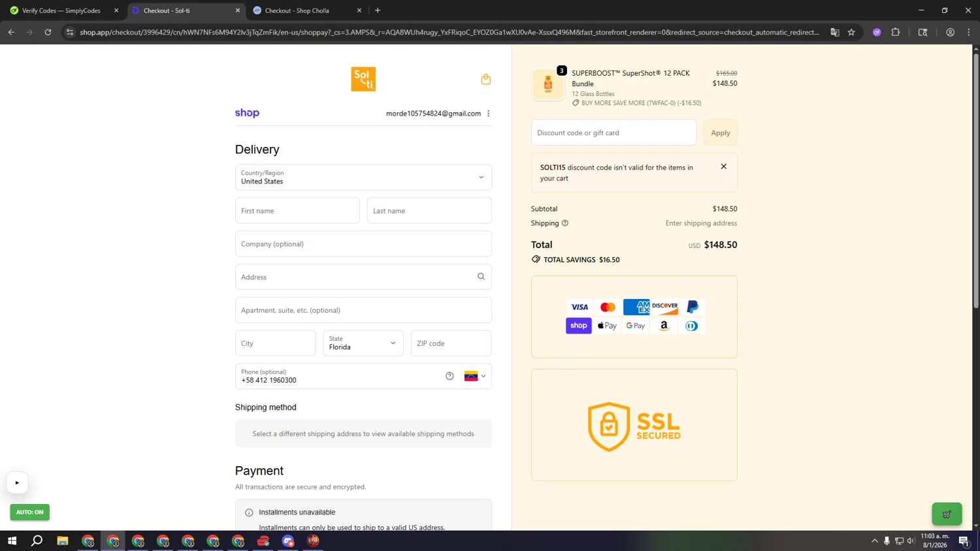Click the Shipping info help icon
This screenshot has height=551, width=980.
tap(565, 223)
